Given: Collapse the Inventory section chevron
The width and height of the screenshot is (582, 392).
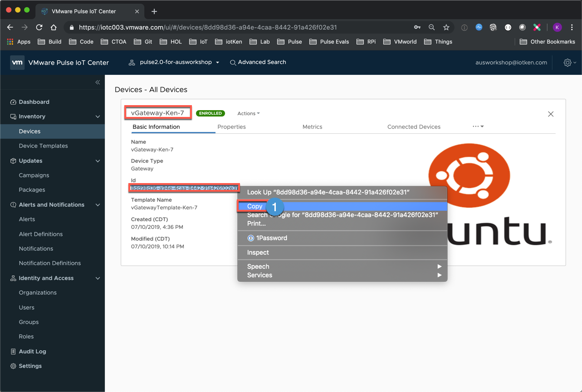Looking at the screenshot, I should click(98, 116).
